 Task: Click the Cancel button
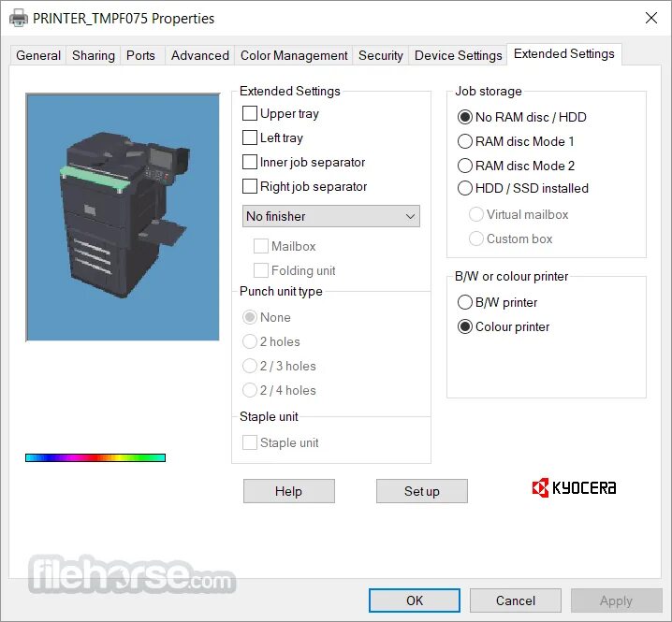516,600
